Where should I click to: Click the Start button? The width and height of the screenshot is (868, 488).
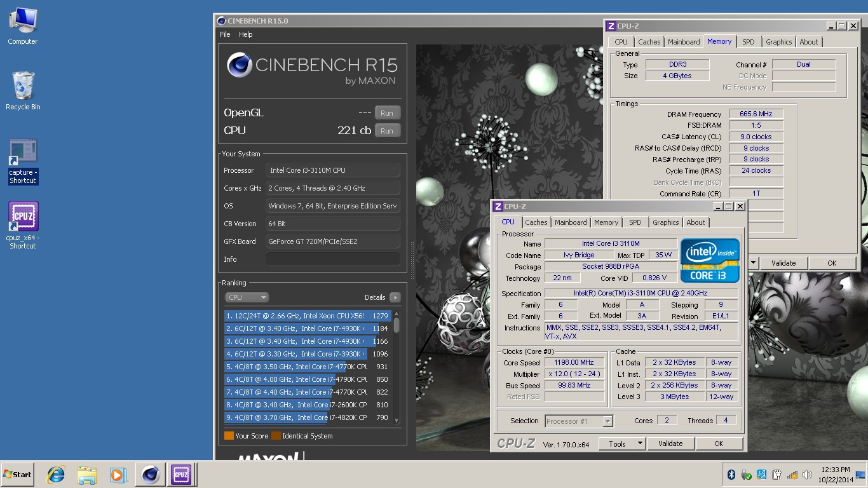[x=17, y=475]
